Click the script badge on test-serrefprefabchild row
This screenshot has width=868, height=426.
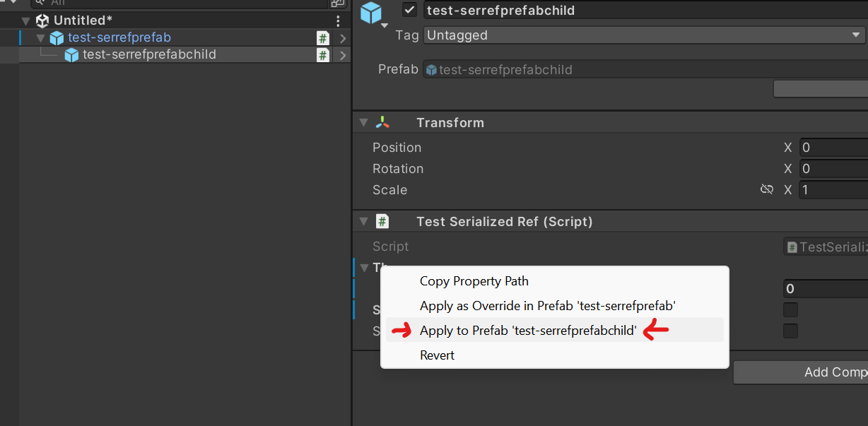[x=323, y=54]
